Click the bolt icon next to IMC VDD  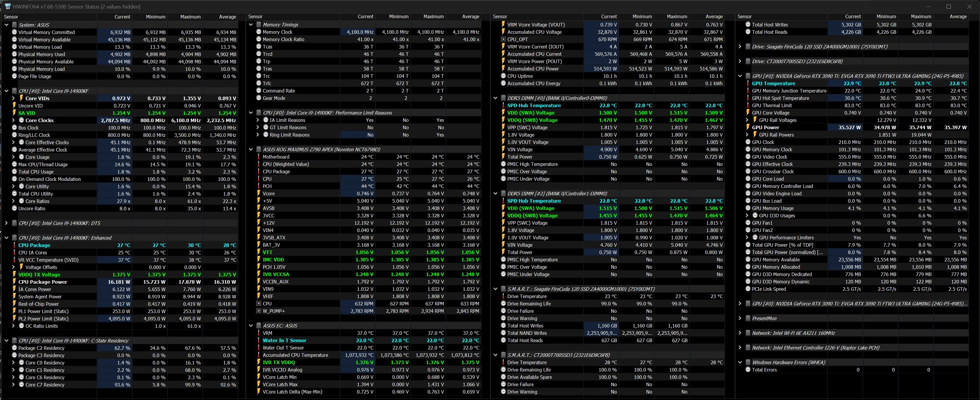[x=259, y=259]
